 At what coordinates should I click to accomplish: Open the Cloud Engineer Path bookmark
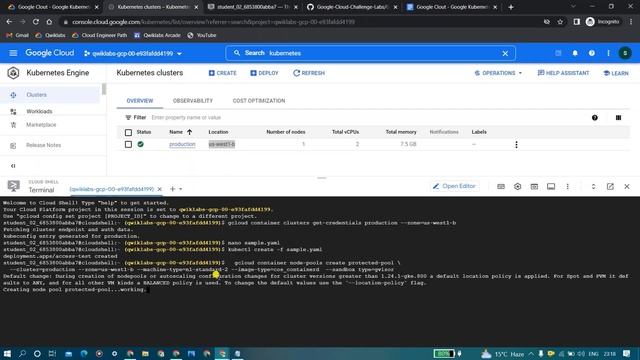[99, 36]
